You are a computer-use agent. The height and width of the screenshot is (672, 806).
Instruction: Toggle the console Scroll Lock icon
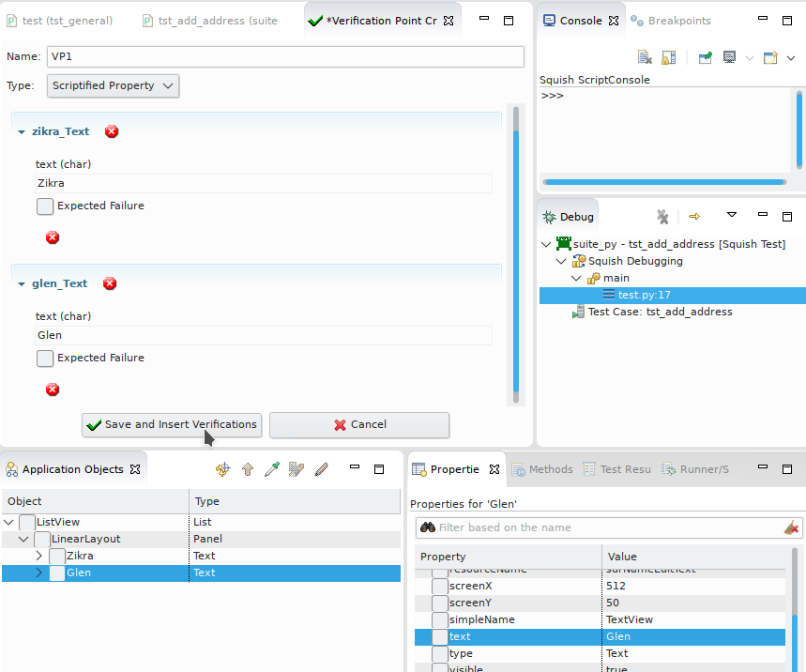(x=668, y=58)
